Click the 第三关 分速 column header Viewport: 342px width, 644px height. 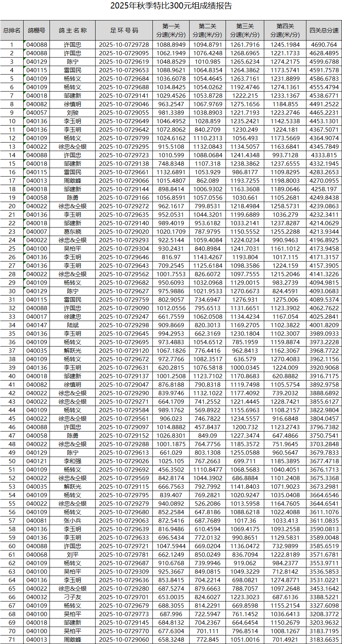point(245,31)
